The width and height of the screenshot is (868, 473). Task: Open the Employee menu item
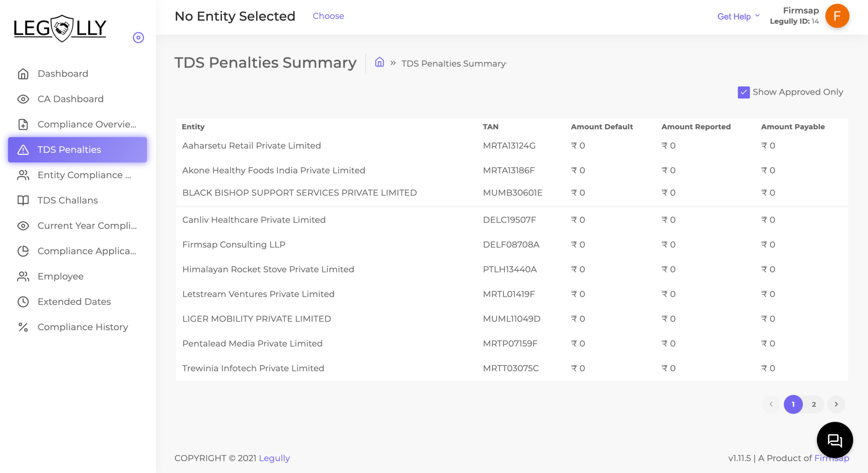pyautogui.click(x=78, y=276)
